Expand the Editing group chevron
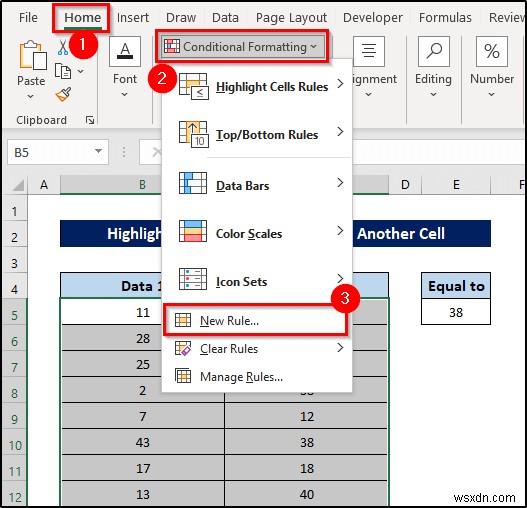The width and height of the screenshot is (527, 508). click(x=434, y=95)
